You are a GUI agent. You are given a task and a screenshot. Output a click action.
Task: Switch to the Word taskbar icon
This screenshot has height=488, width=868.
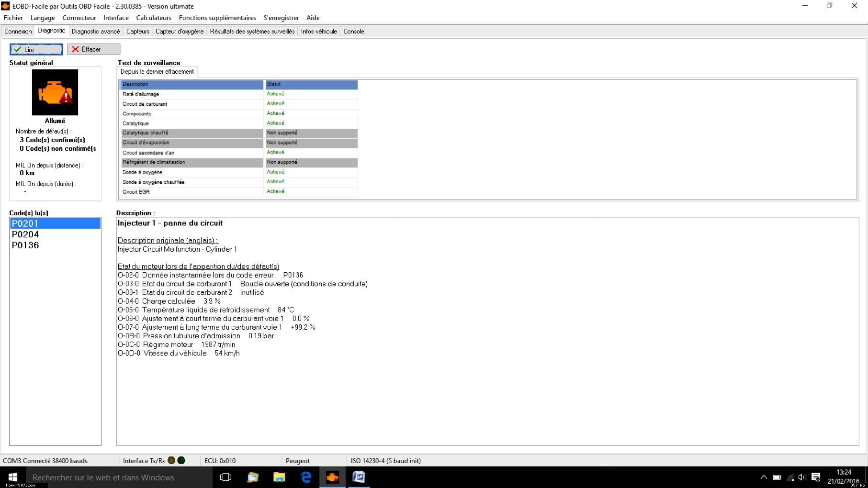click(x=359, y=477)
